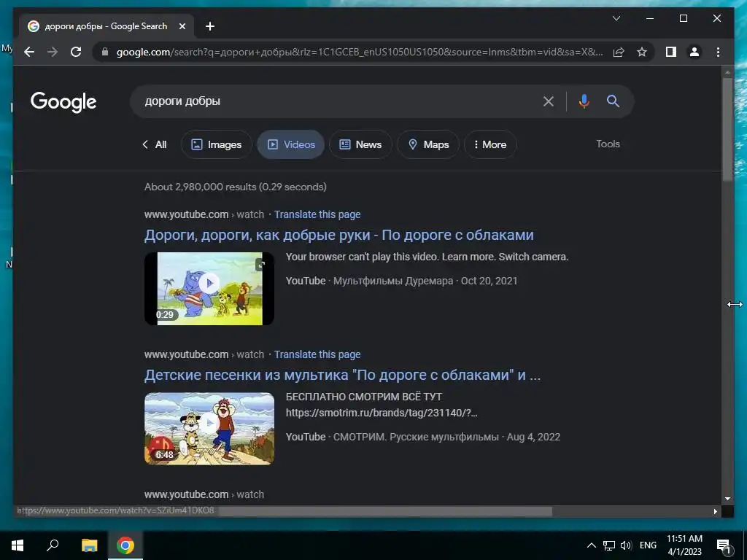Screen dimensions: 747x560
Task: Click the vertical scrollbar thumb
Action: coord(727,128)
